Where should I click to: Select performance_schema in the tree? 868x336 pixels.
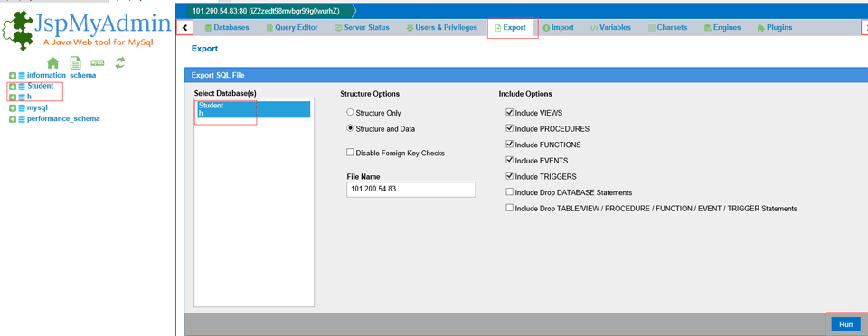[x=63, y=119]
